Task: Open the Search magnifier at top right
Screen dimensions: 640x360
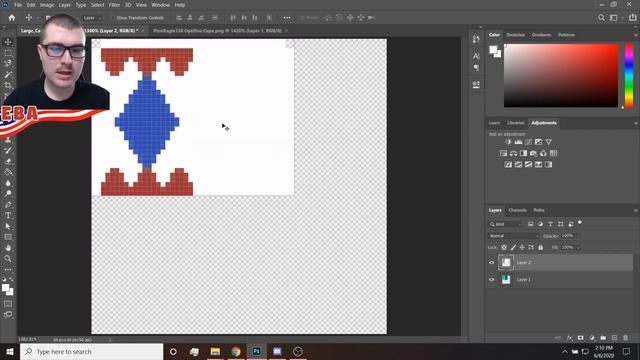Action: 601,18
